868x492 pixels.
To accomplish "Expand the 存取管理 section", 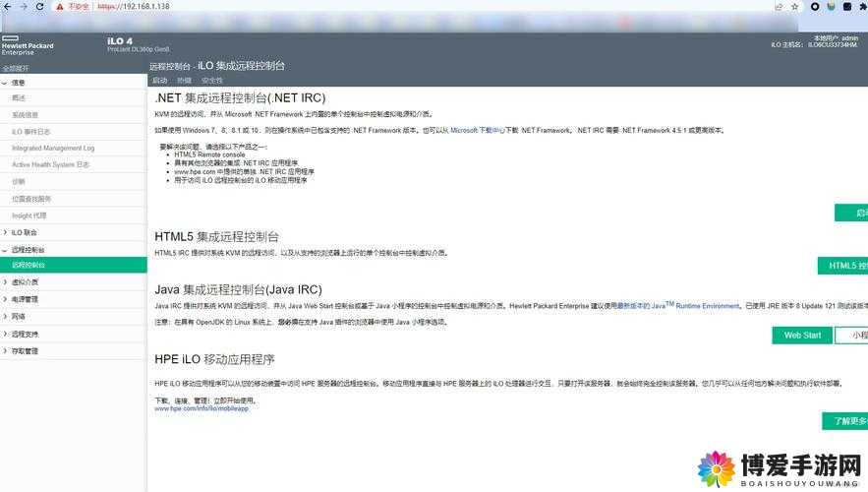I will click(5, 350).
